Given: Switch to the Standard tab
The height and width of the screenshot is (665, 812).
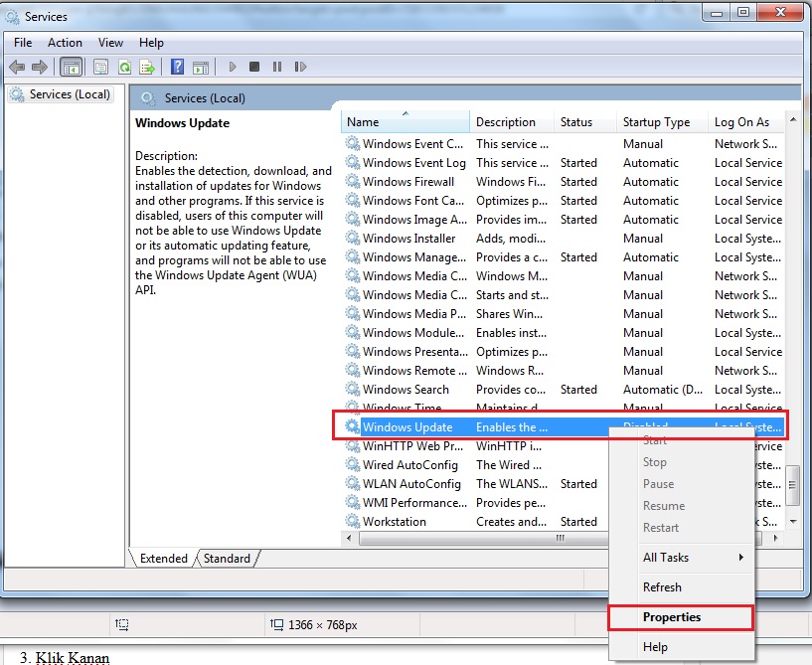Looking at the screenshot, I should point(227,559).
